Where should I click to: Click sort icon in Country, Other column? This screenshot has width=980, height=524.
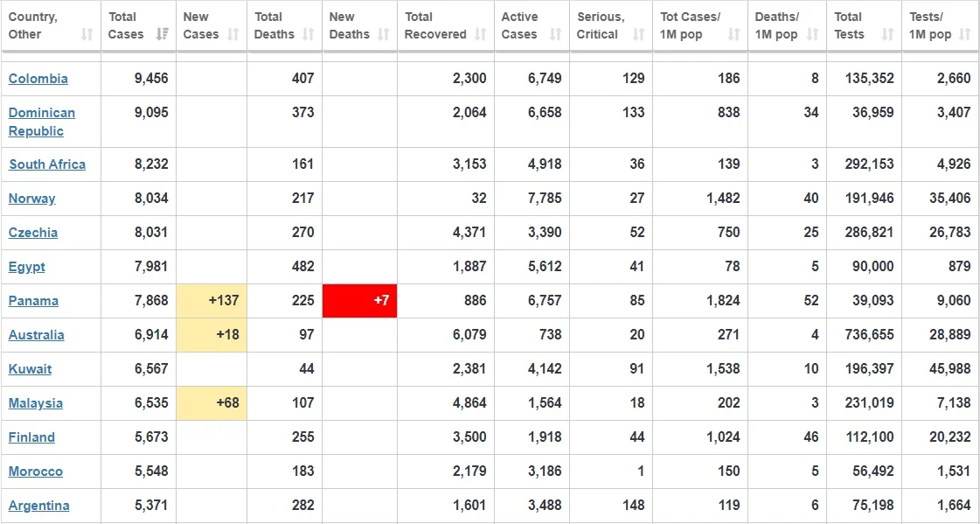(87, 35)
